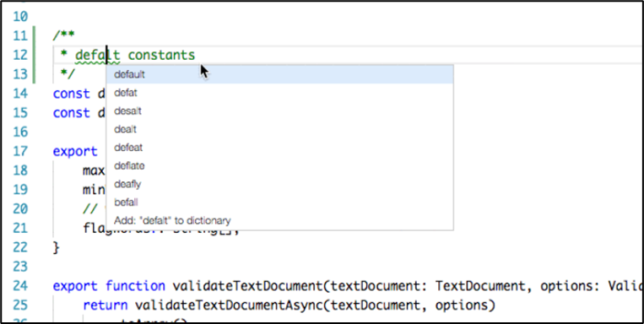Click the 'TextDocument' type on line 24

[480, 286]
